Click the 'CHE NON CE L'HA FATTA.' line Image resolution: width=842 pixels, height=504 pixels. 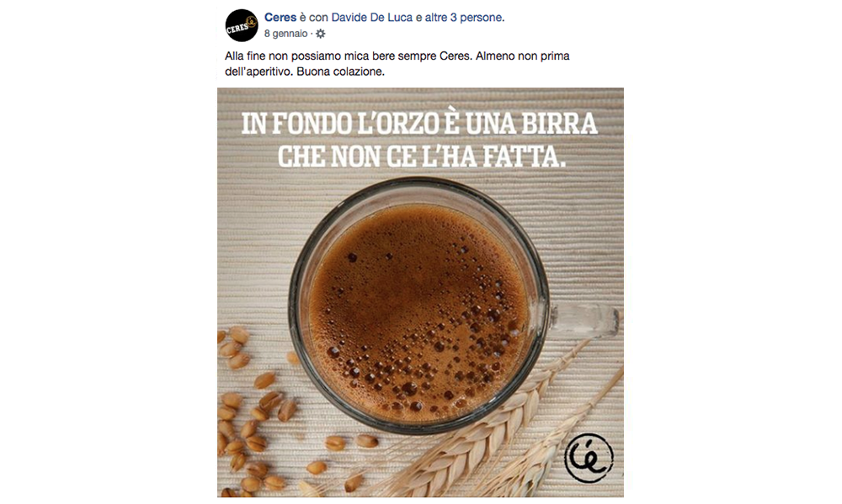point(422,157)
